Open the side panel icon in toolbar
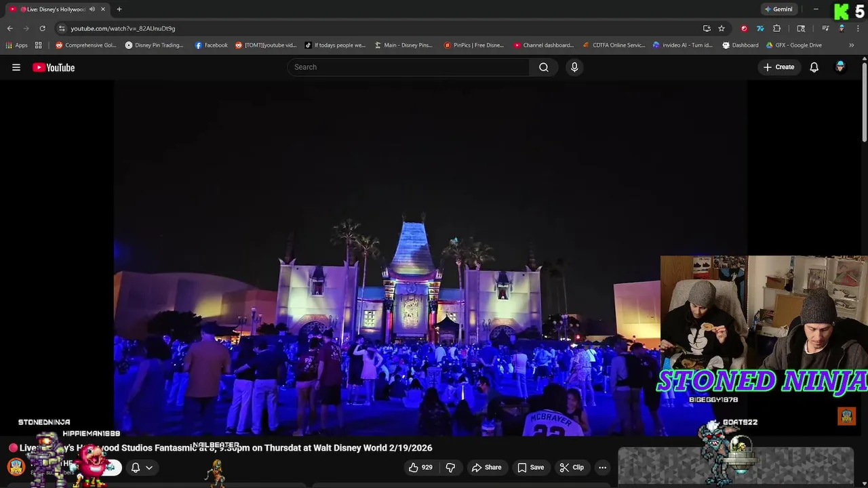The height and width of the screenshot is (488, 868). coord(801,28)
